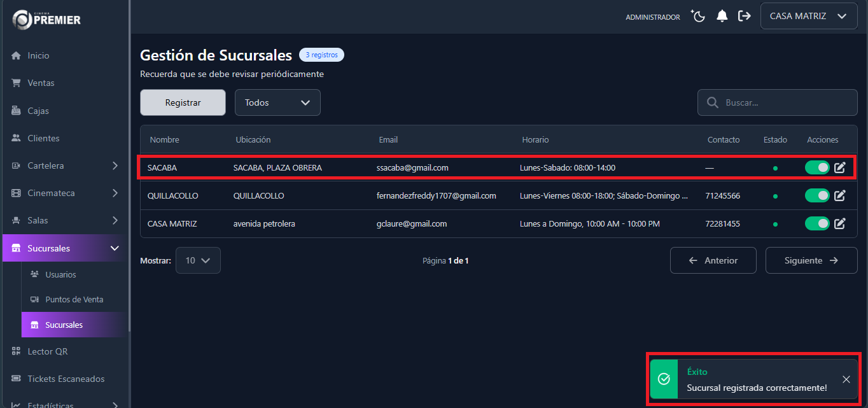This screenshot has width=868, height=408.
Task: Disable the SACABA branch status switch
Action: pyautogui.click(x=817, y=168)
